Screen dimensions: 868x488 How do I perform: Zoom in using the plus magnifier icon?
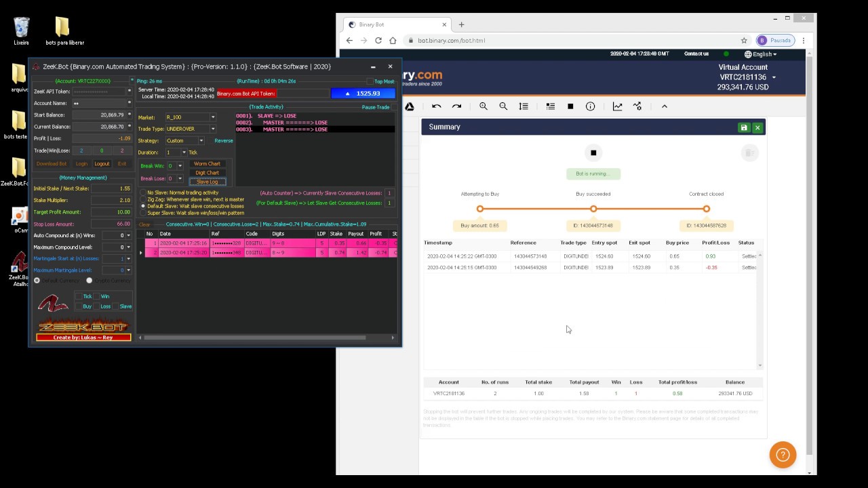click(x=484, y=106)
